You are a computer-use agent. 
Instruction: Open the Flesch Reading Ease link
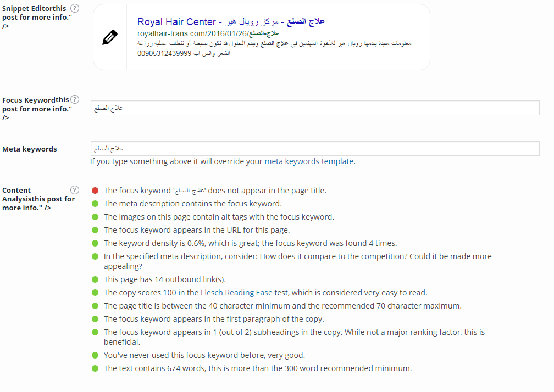tap(236, 293)
